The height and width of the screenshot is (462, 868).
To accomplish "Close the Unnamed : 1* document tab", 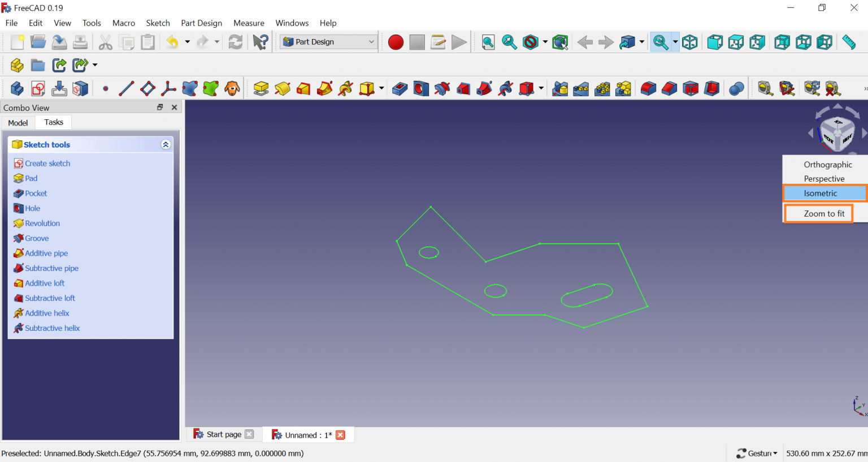I will 340,435.
